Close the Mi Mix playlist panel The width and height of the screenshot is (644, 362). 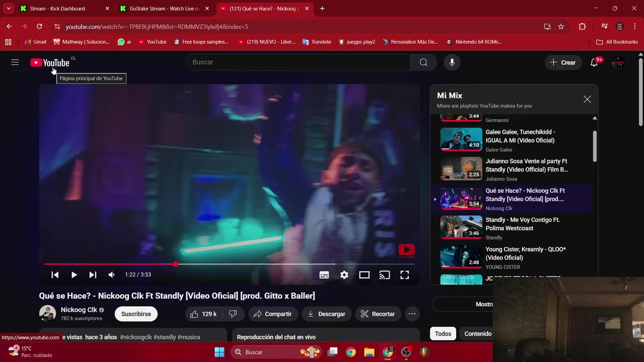587,99
